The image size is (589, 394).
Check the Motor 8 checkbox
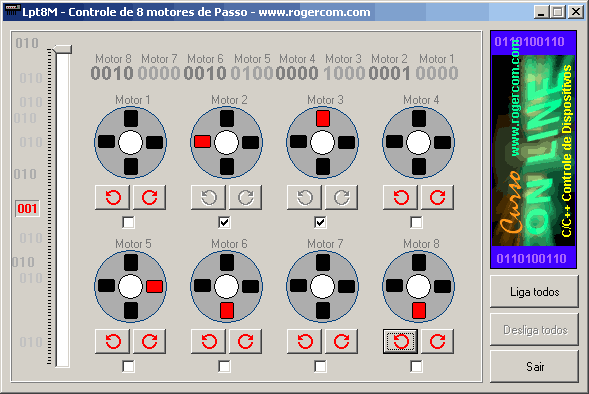point(416,366)
